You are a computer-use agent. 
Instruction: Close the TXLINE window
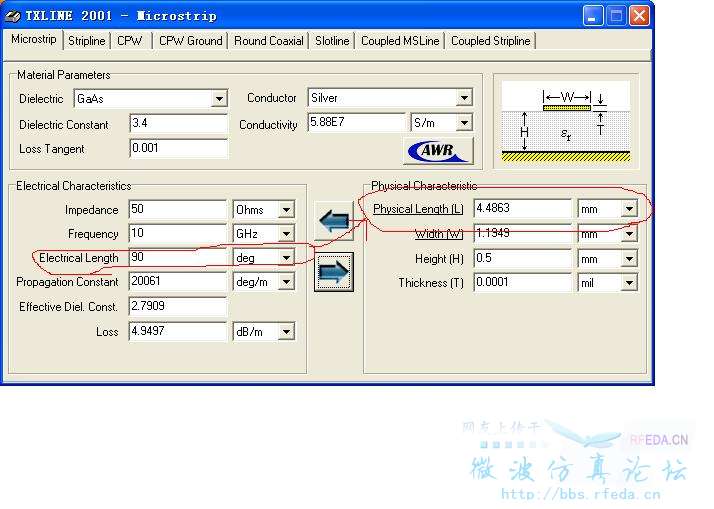coord(640,16)
